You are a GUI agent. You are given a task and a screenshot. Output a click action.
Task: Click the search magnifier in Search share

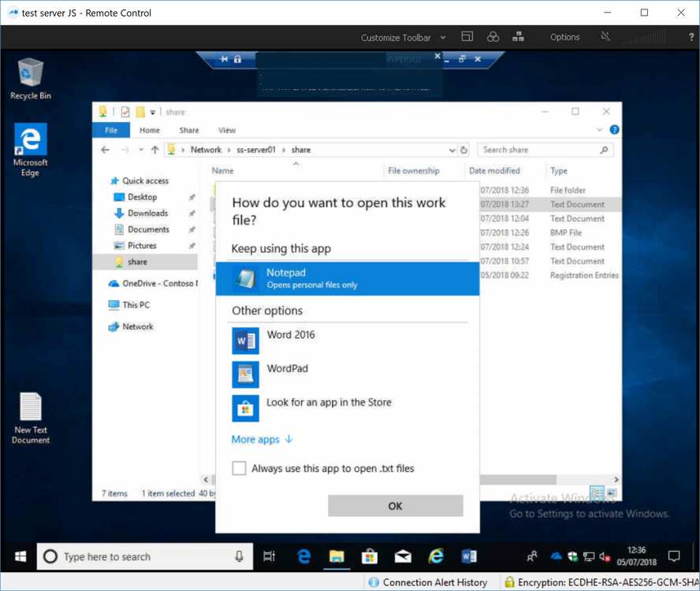[x=604, y=150]
